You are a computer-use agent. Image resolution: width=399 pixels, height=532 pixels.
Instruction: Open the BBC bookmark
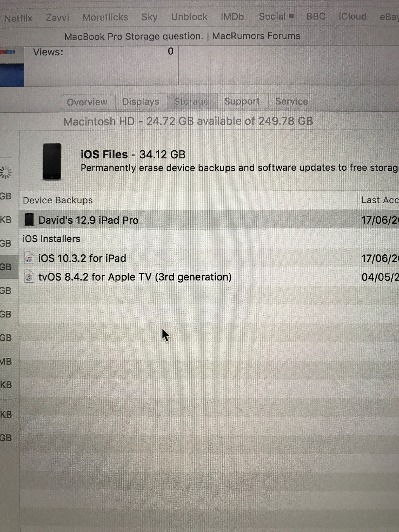point(316,16)
